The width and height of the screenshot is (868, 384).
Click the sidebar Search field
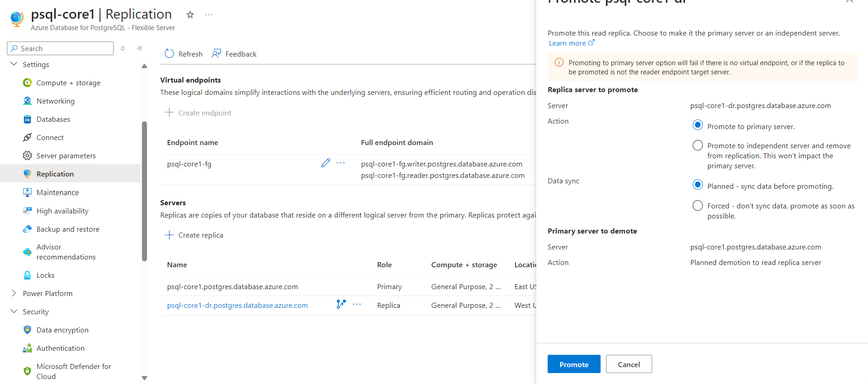[60, 48]
